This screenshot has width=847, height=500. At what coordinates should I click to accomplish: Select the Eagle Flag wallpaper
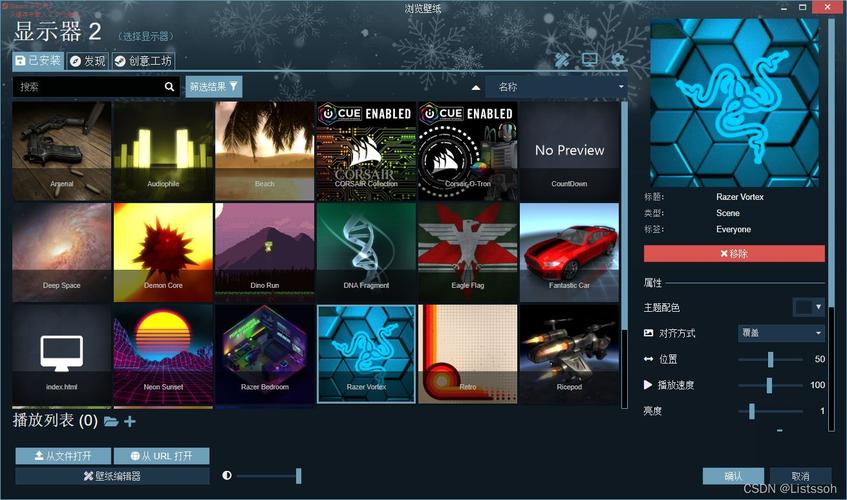pyautogui.click(x=468, y=253)
